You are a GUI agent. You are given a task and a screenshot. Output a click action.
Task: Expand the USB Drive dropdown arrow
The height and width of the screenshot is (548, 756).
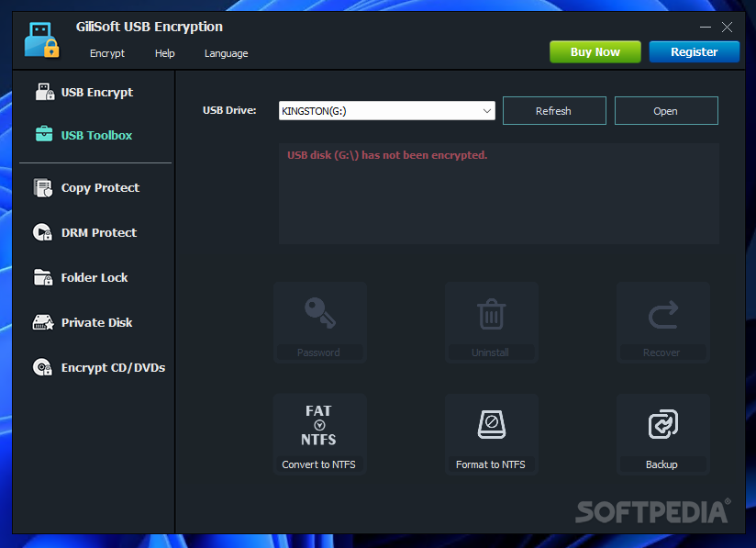487,111
